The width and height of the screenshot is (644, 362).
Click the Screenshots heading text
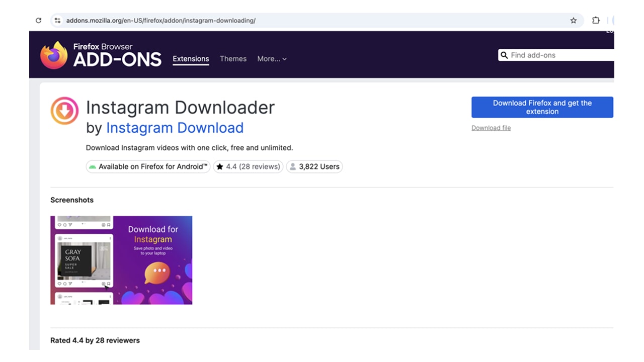tap(72, 200)
